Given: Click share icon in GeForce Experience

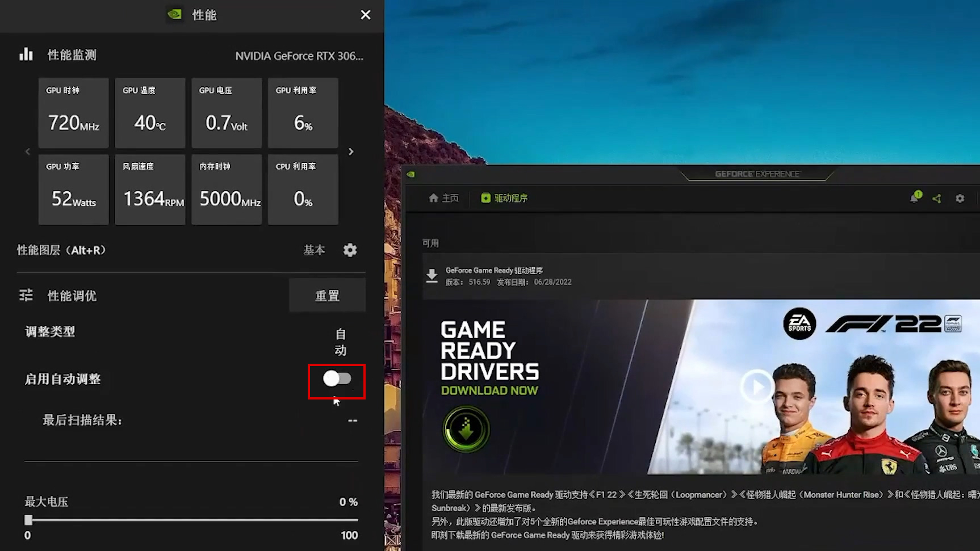Looking at the screenshot, I should pyautogui.click(x=937, y=199).
